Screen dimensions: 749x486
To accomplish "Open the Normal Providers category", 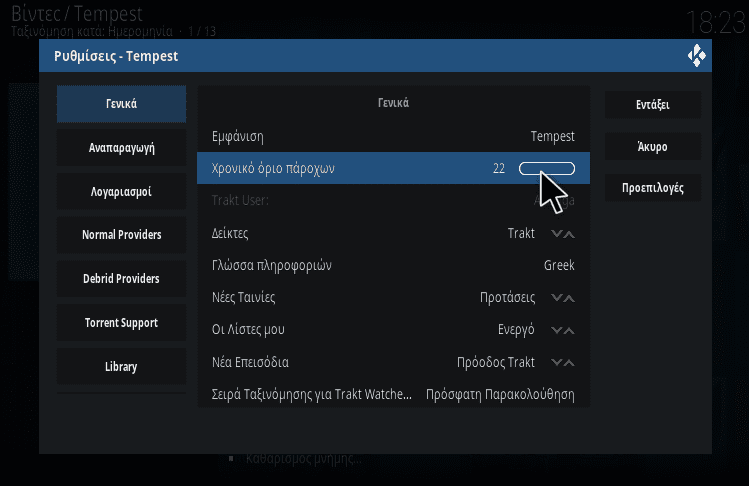I will (121, 235).
